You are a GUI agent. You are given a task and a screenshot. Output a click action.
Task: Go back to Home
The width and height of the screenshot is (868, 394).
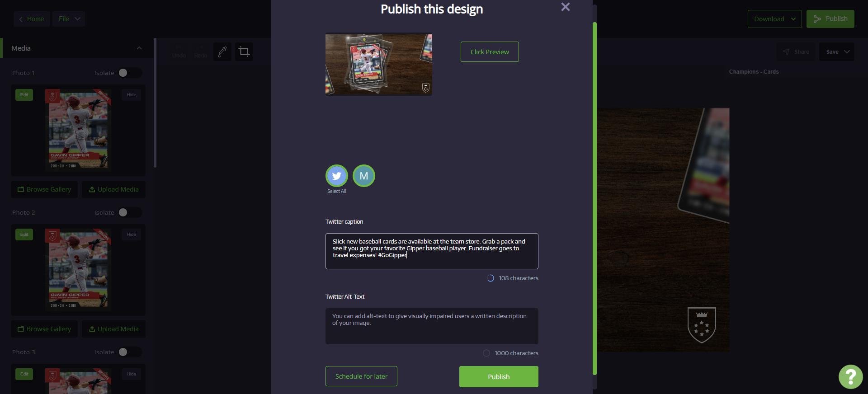click(x=32, y=19)
